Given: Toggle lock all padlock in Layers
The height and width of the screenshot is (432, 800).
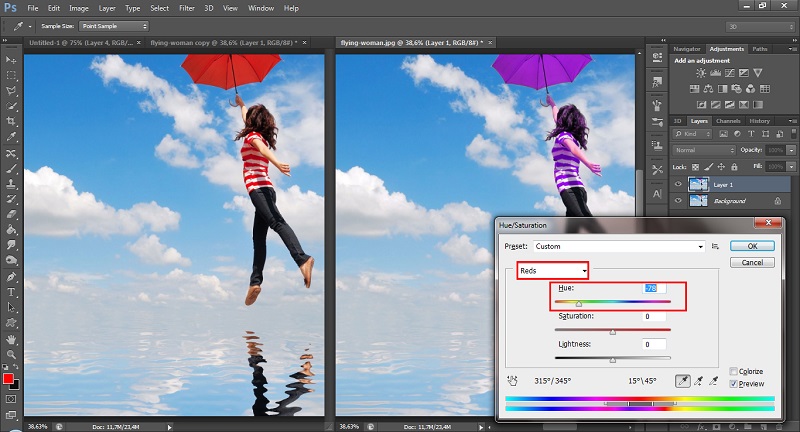Looking at the screenshot, I should tap(734, 167).
